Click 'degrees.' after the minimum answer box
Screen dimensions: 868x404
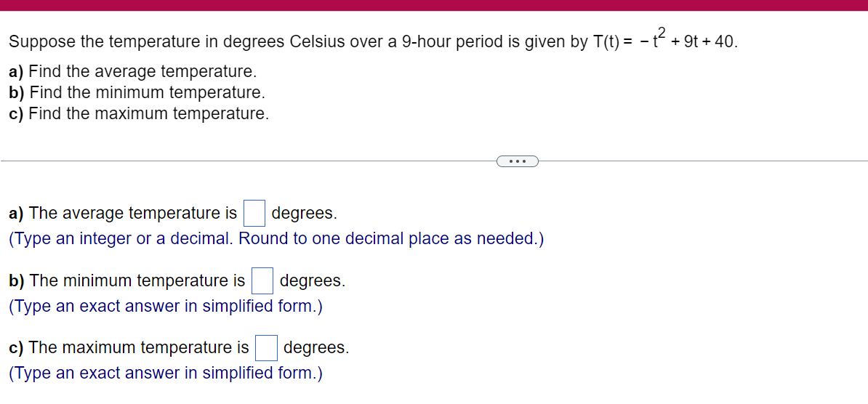pyautogui.click(x=312, y=281)
